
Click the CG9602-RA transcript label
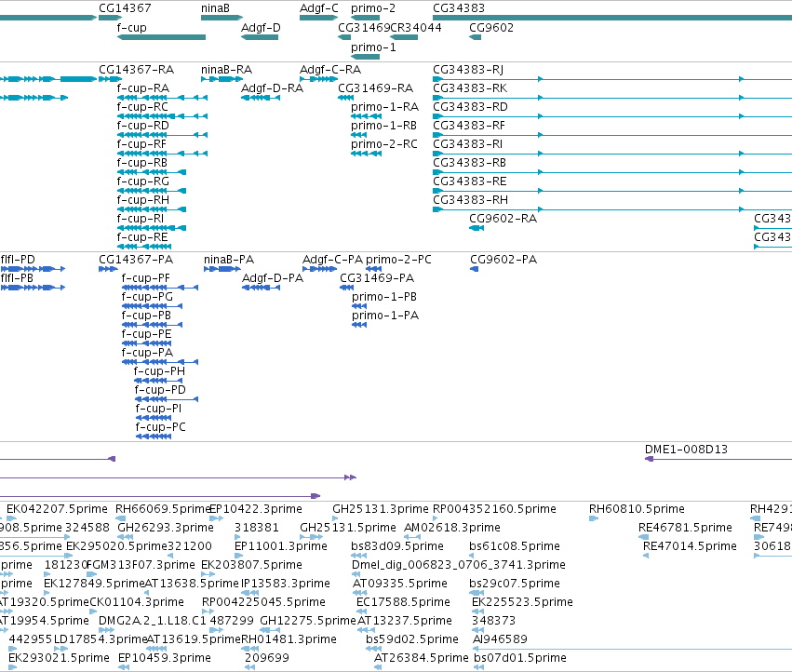503,219
